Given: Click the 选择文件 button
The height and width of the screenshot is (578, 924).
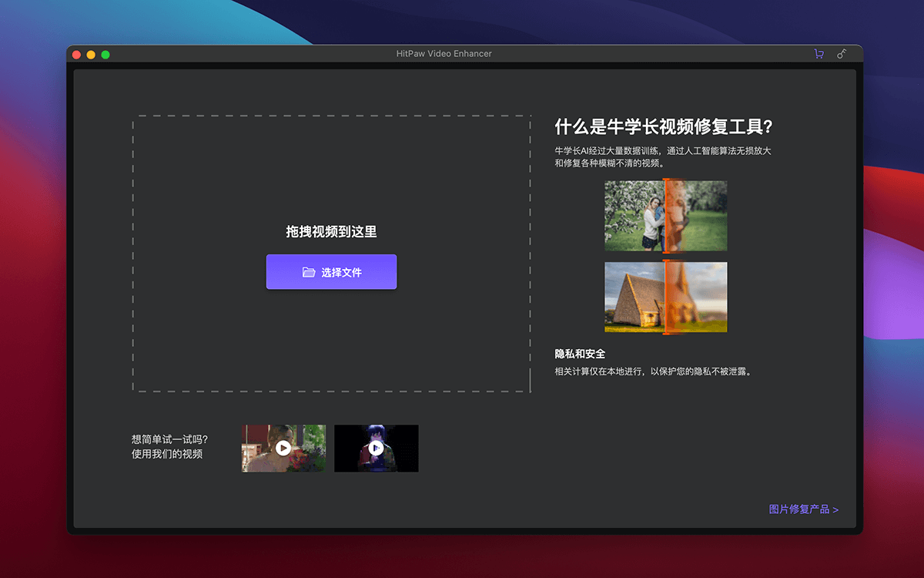Looking at the screenshot, I should point(331,272).
